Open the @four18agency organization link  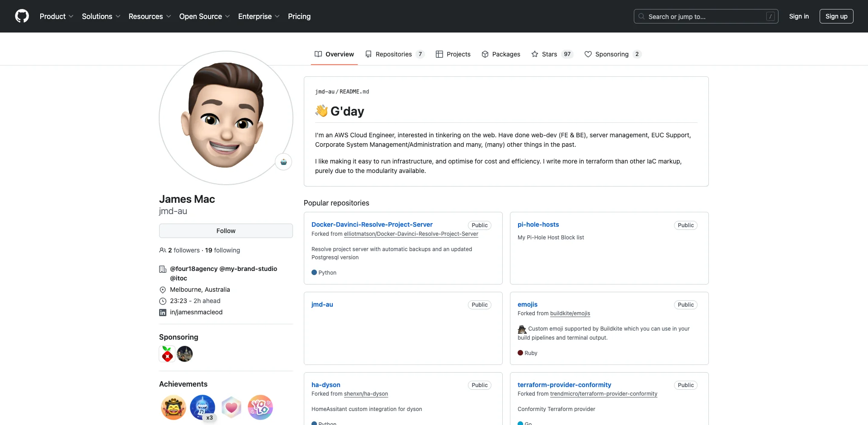(193, 269)
